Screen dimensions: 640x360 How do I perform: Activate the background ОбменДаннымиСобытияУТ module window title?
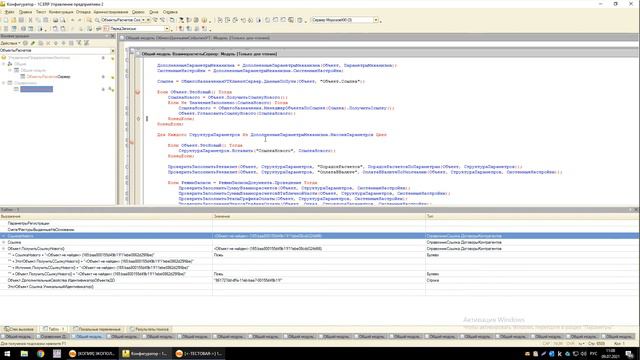tap(198, 38)
